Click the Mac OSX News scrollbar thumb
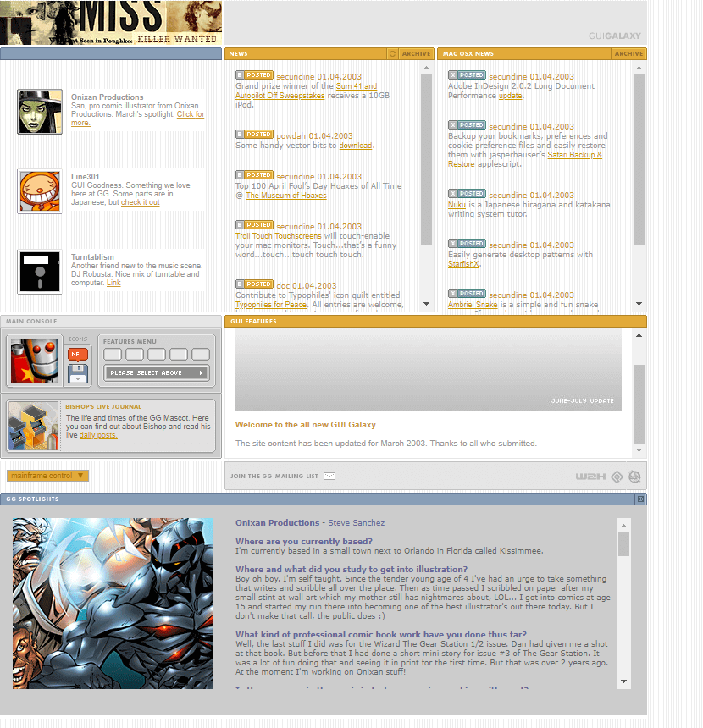703x728 pixels. [639, 160]
